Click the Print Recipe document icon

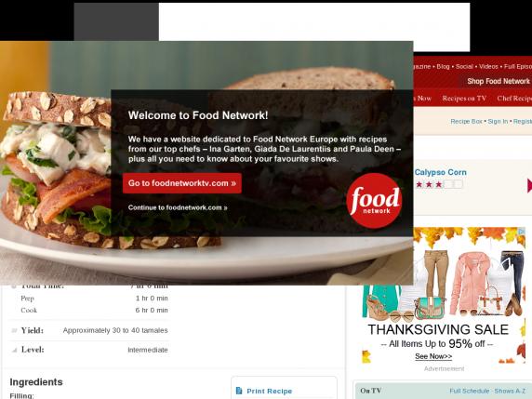tap(239, 391)
